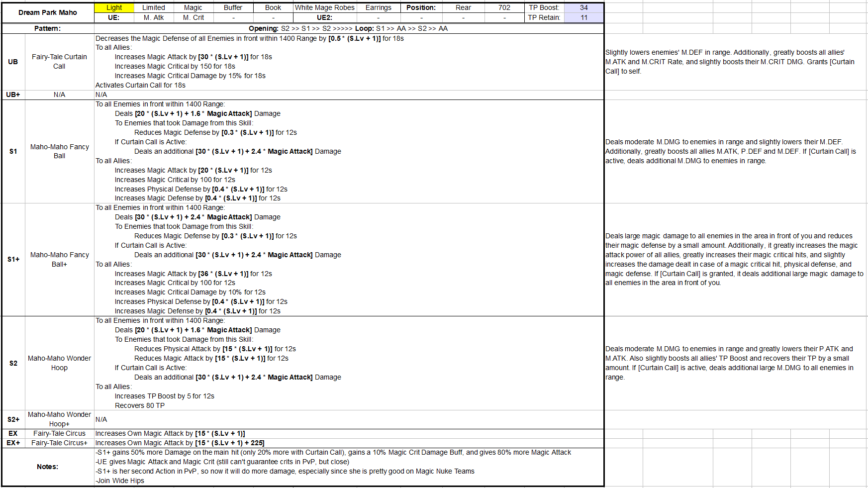Click the "Recovers 80 TP" line
This screenshot has height=488, width=868.
(140, 405)
